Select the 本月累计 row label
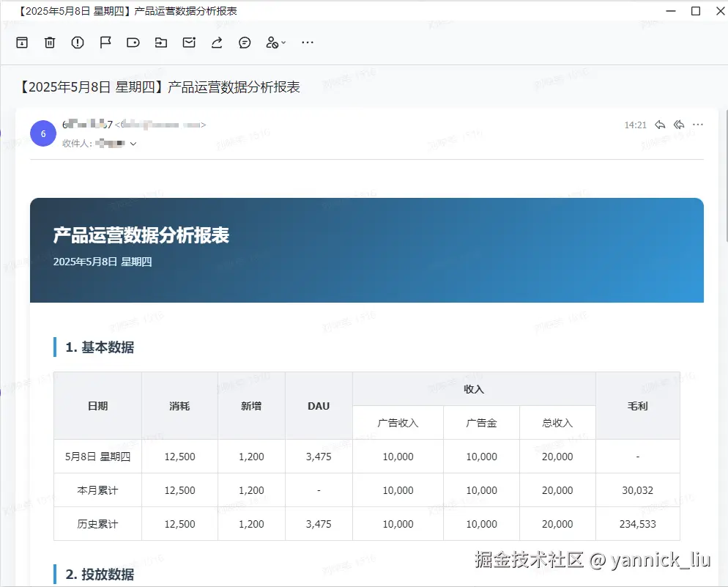The width and height of the screenshot is (728, 587). 97,490
